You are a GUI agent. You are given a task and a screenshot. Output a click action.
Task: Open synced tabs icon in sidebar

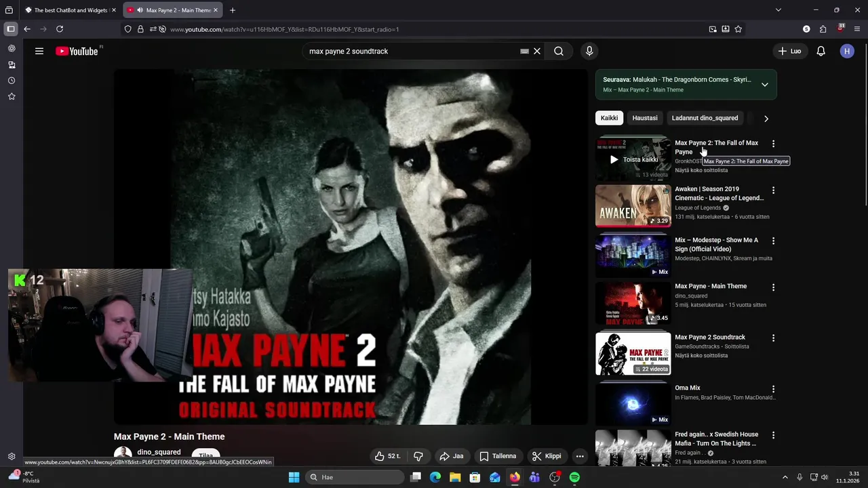12,65
